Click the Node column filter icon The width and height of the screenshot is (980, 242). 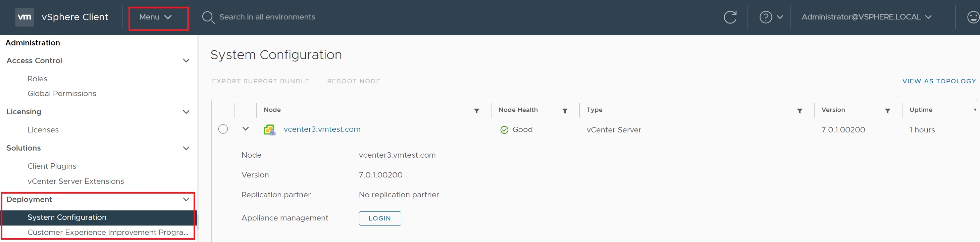point(476,111)
